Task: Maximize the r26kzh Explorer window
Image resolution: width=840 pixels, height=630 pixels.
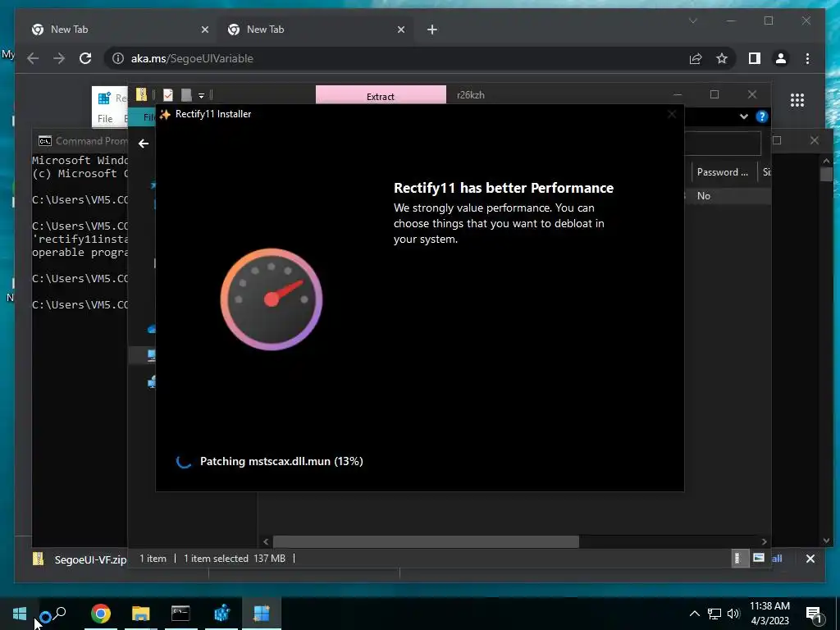Action: pos(714,94)
